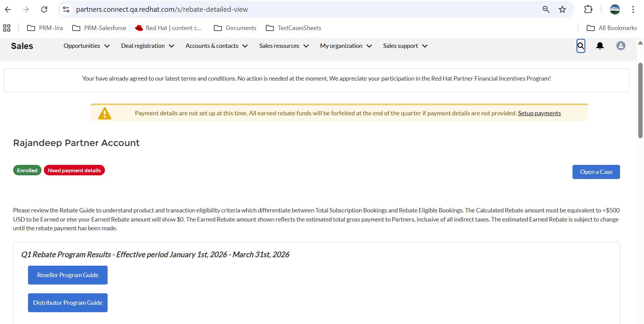Image resolution: width=644 pixels, height=324 pixels.
Task: Go back with the browser back arrow
Action: pos(8,9)
